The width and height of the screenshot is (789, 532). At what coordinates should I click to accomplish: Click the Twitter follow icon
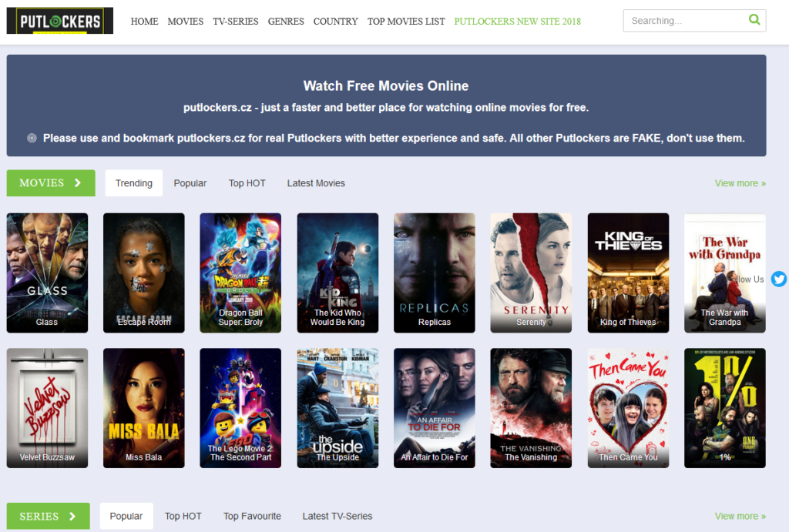click(x=779, y=279)
